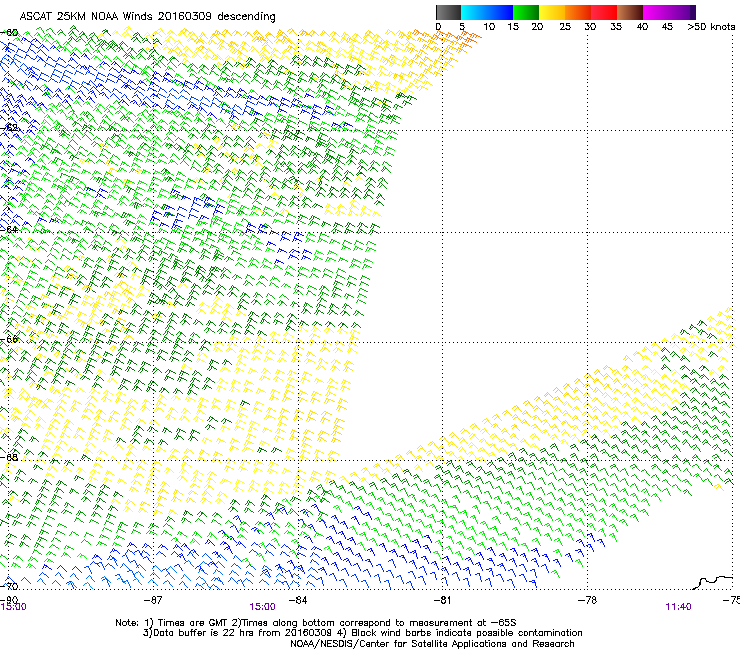Click longitude label '-78'

pyautogui.click(x=587, y=599)
